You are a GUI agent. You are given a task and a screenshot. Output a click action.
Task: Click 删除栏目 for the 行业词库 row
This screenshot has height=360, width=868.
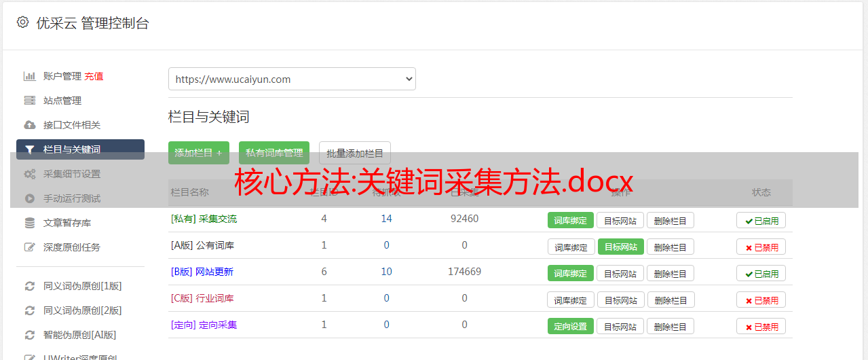pos(671,300)
